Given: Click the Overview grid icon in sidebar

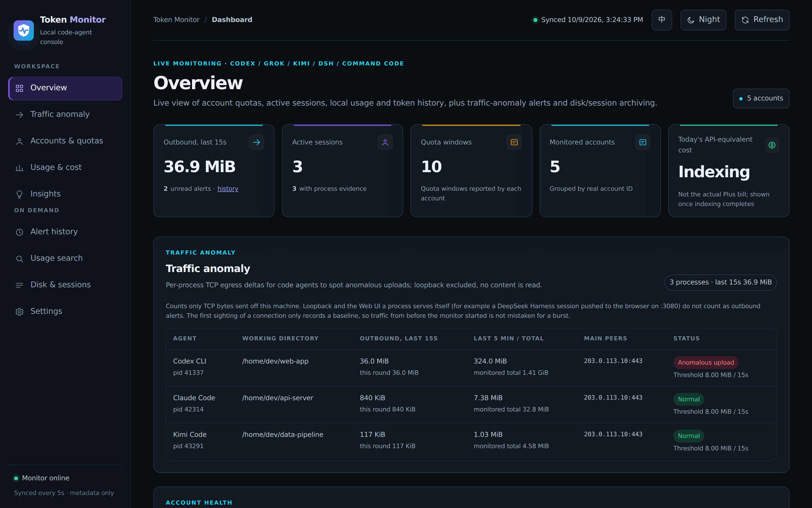Looking at the screenshot, I should pos(19,88).
